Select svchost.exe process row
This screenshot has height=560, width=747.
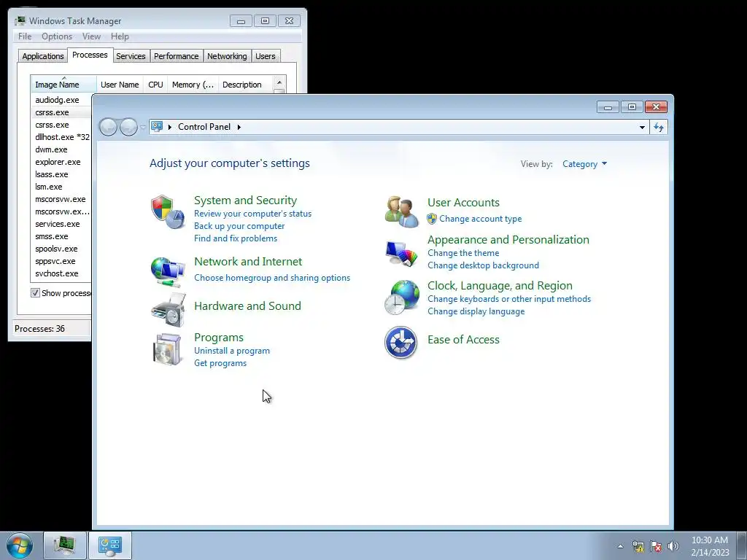click(x=61, y=273)
